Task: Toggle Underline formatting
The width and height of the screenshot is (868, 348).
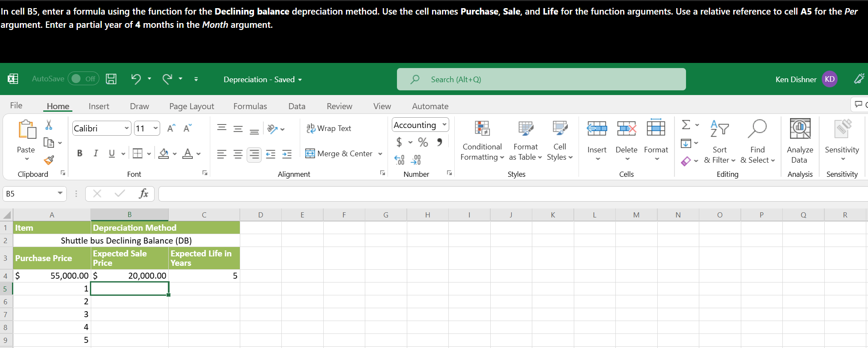Action: [112, 153]
